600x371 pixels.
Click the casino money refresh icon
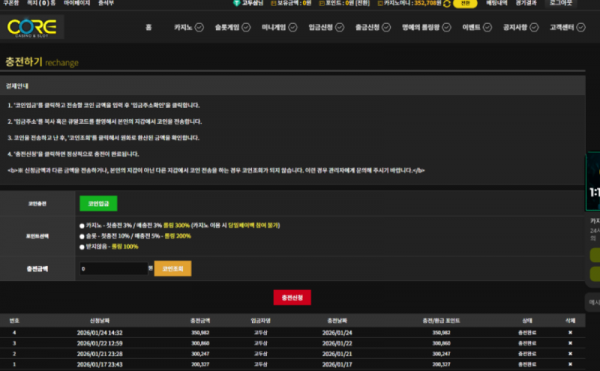(x=447, y=3)
